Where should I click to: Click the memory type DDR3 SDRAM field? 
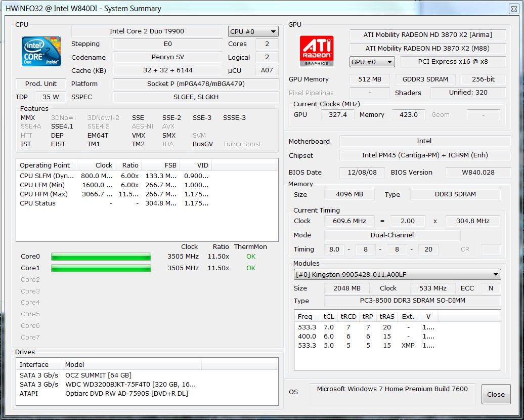click(x=456, y=195)
